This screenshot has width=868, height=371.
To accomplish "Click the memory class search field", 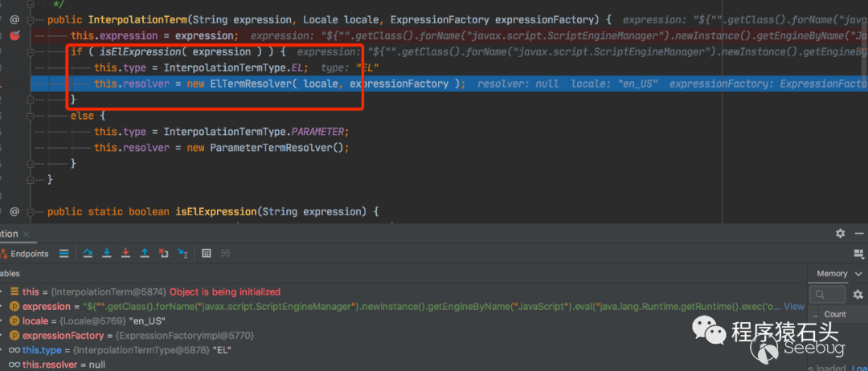I will [x=828, y=295].
